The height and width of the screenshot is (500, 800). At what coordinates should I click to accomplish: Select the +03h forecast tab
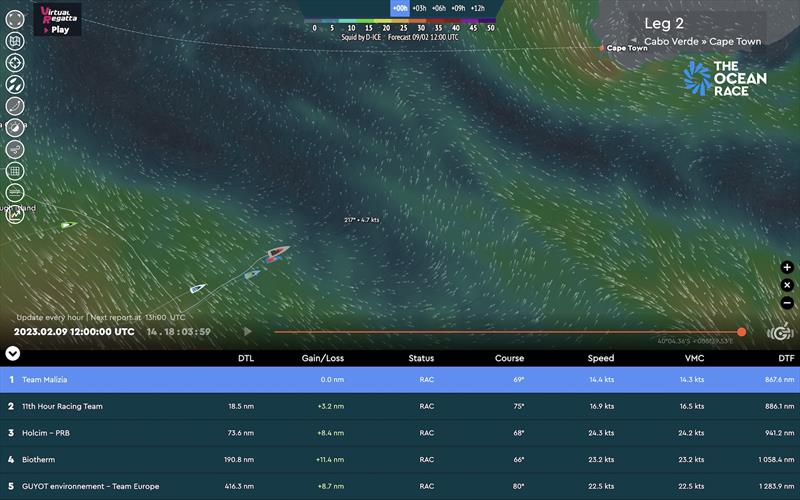pyautogui.click(x=419, y=8)
